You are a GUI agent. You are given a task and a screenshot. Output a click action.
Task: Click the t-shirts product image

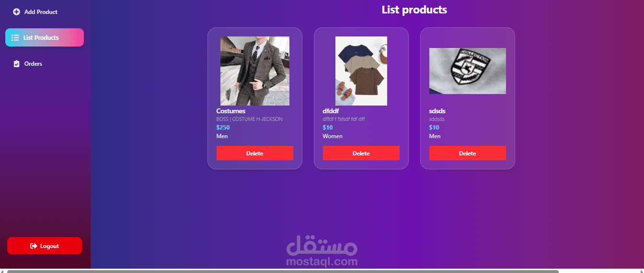pos(361,71)
